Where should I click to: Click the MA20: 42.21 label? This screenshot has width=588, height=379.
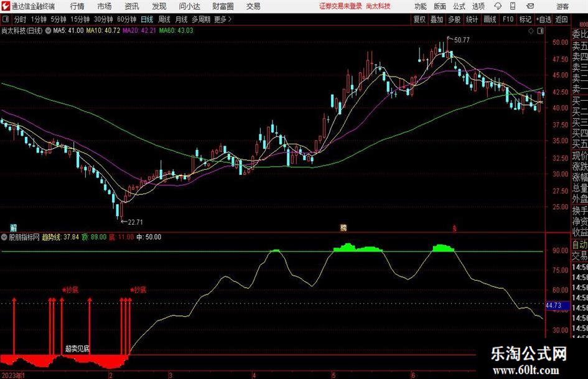point(139,30)
